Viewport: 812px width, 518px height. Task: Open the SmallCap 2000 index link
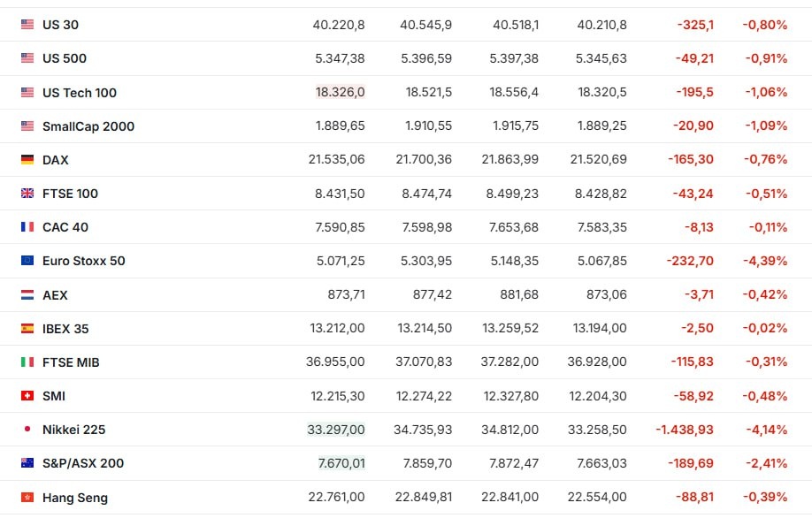88,126
